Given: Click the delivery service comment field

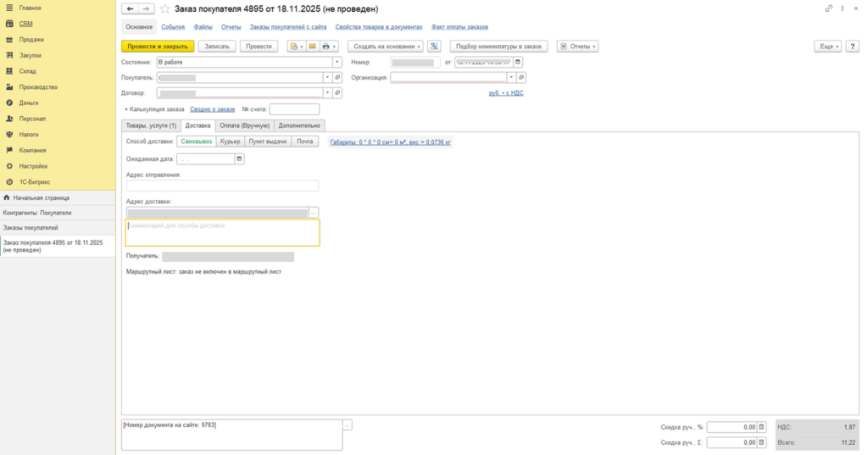Looking at the screenshot, I should click(223, 233).
